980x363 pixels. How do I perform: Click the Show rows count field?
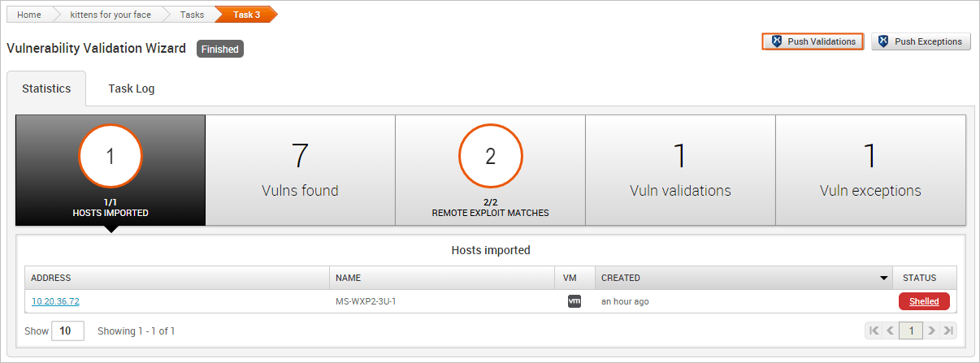tap(67, 331)
